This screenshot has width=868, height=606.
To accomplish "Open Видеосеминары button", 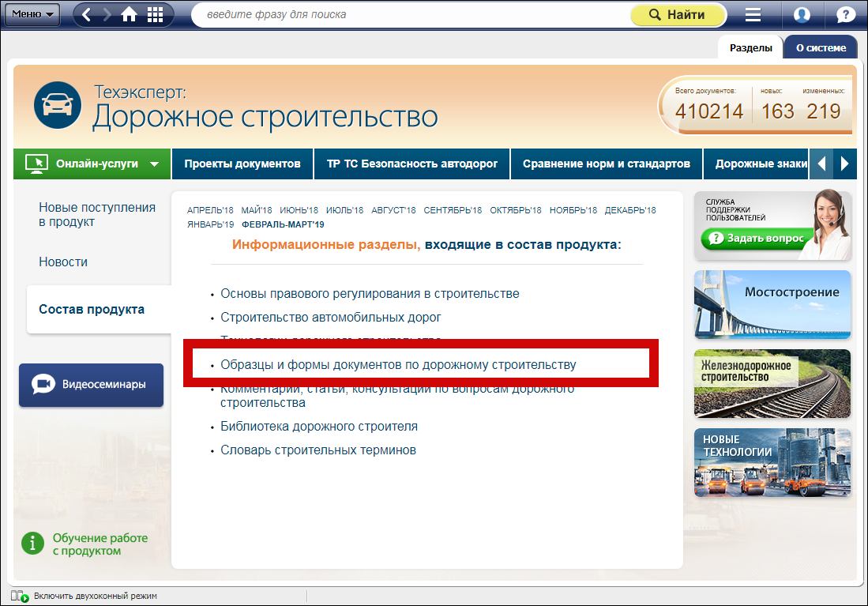I will tap(92, 385).
